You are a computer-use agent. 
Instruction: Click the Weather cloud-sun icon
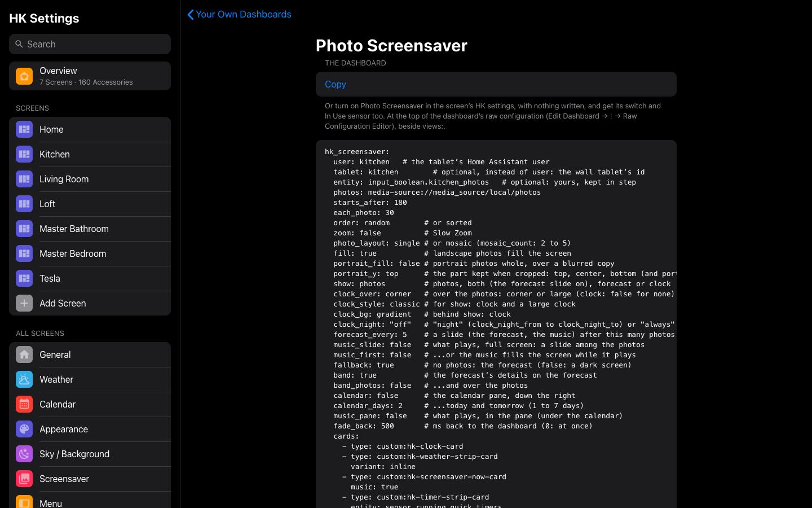[24, 379]
